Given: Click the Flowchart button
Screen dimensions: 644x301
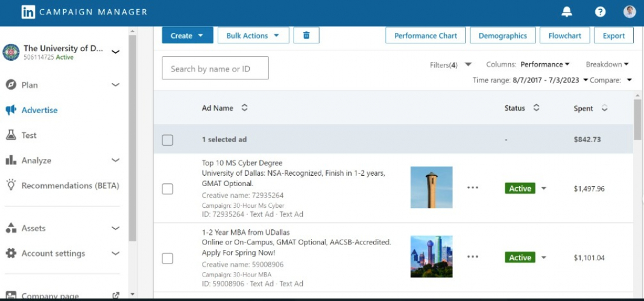Looking at the screenshot, I should click(565, 36).
